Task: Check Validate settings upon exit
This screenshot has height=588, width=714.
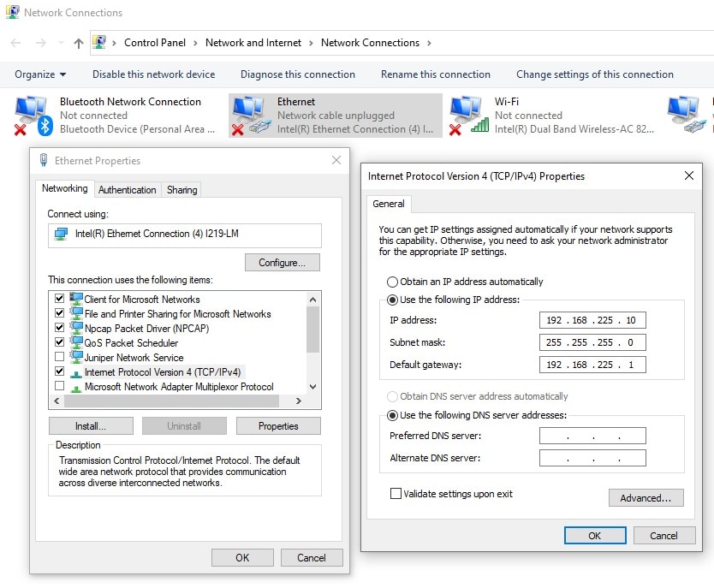Action: tap(396, 494)
